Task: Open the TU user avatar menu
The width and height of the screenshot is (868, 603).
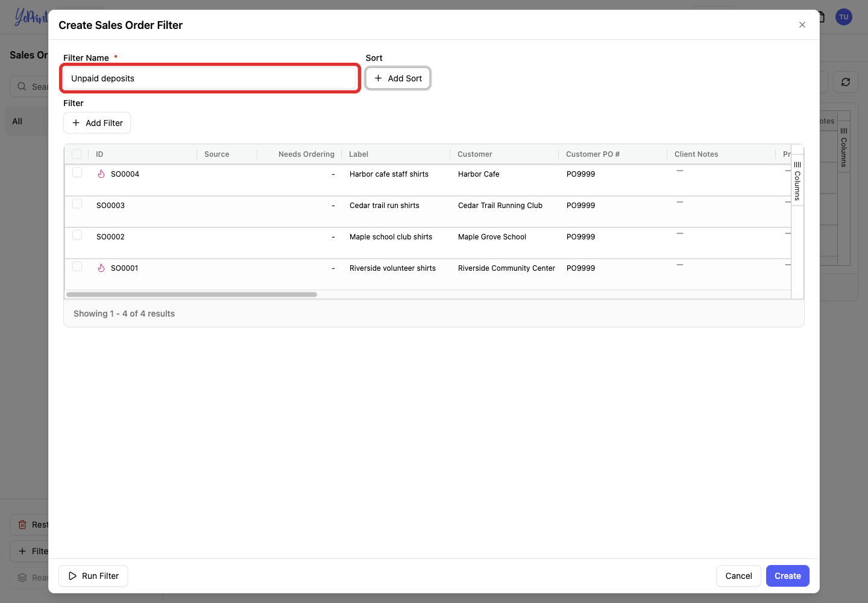Action: pyautogui.click(x=844, y=17)
